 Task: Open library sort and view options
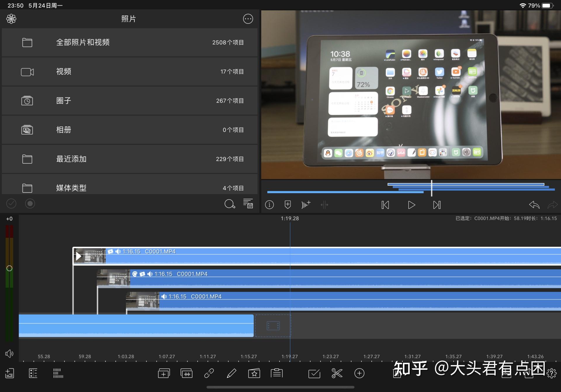point(248,203)
